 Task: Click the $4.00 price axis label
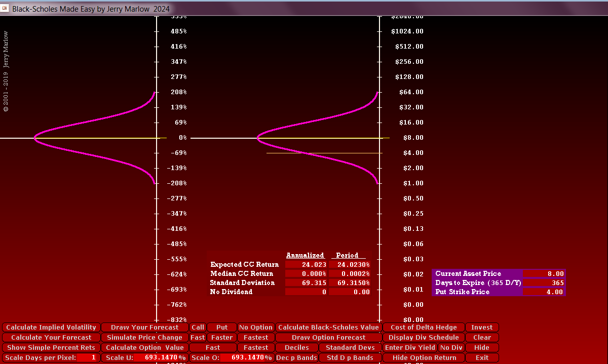[413, 153]
